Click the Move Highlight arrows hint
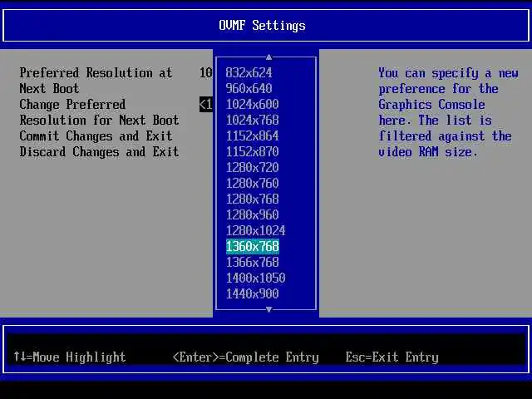The height and width of the screenshot is (399, 532). click(x=70, y=357)
